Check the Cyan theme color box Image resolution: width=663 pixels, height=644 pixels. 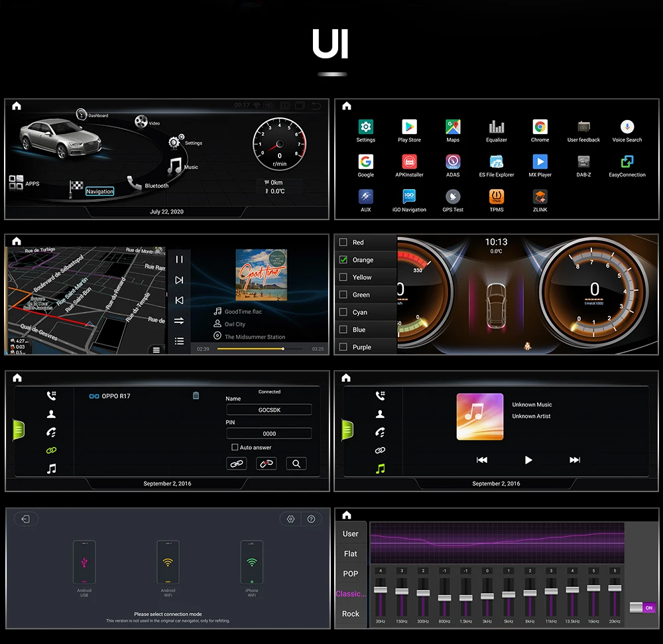(343, 312)
